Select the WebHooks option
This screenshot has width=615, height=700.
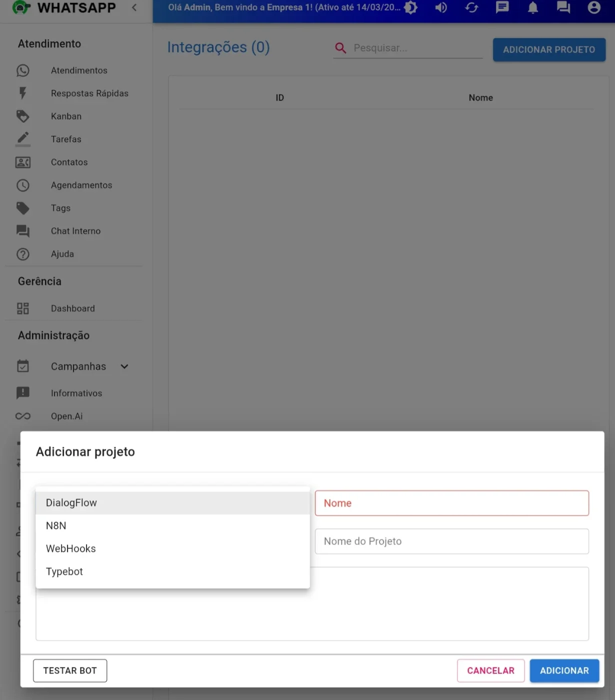point(173,549)
